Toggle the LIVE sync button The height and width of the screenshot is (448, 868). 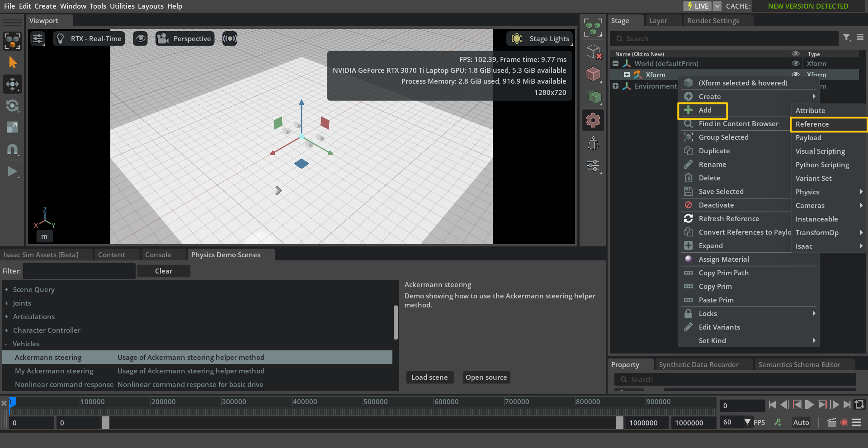click(x=698, y=6)
